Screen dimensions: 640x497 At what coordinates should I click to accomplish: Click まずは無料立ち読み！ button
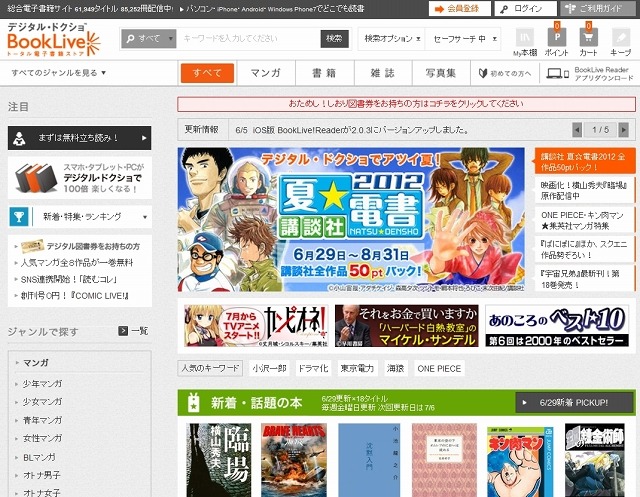(x=80, y=138)
